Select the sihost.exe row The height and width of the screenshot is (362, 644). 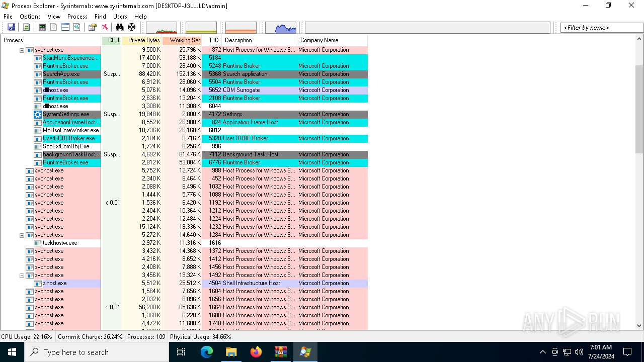tap(184, 283)
